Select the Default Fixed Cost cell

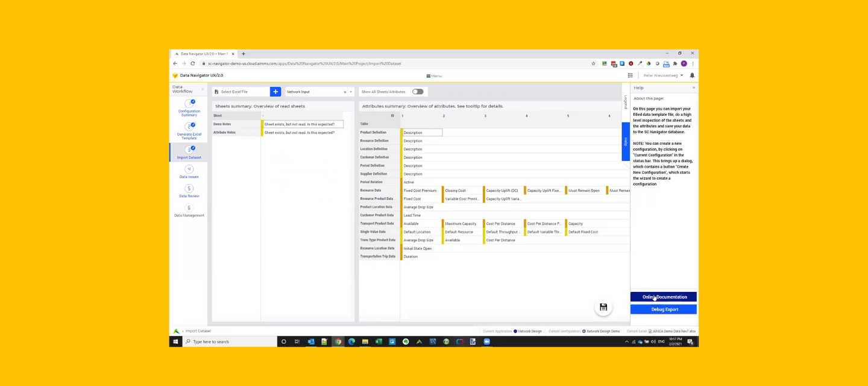(x=587, y=232)
